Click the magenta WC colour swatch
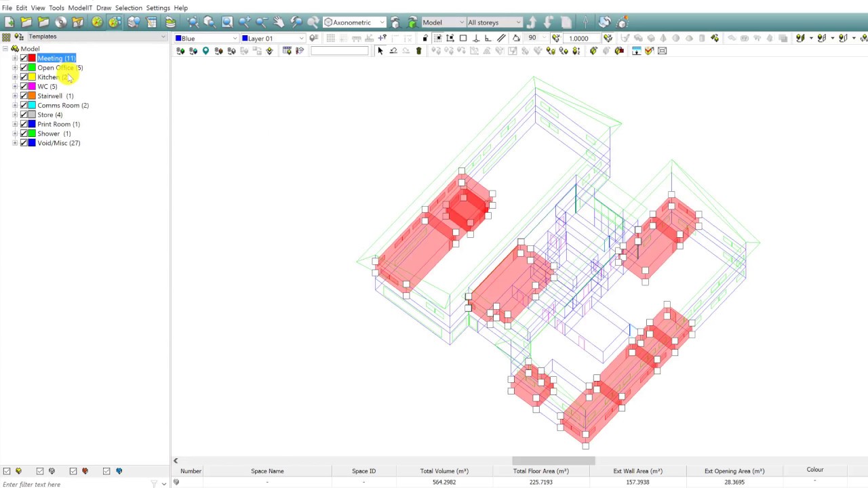Screen dimensions: 868x488 tap(32, 87)
